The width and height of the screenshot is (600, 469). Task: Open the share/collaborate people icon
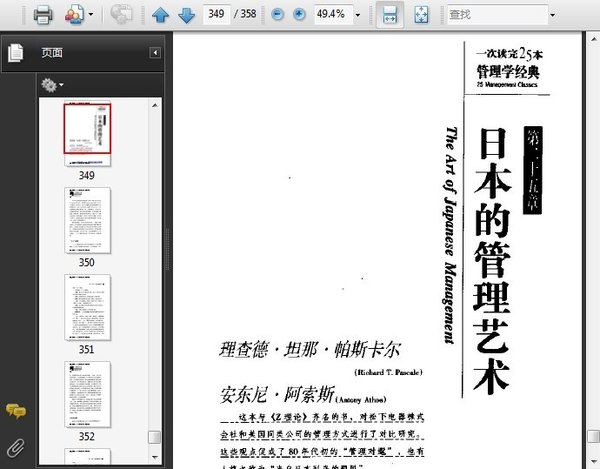(x=75, y=15)
